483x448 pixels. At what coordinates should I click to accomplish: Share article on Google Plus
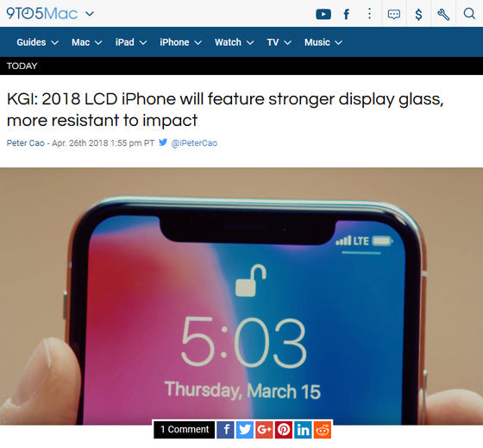tap(264, 430)
